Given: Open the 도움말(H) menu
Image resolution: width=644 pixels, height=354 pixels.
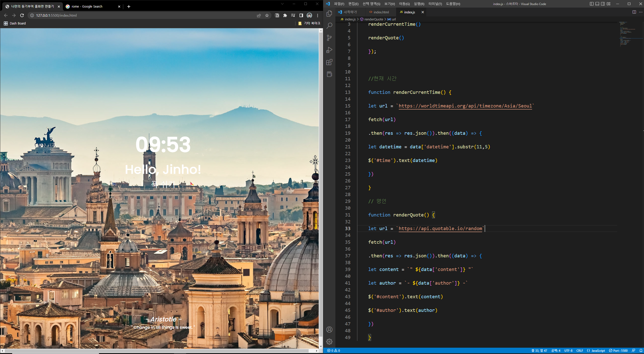Looking at the screenshot, I should [453, 4].
